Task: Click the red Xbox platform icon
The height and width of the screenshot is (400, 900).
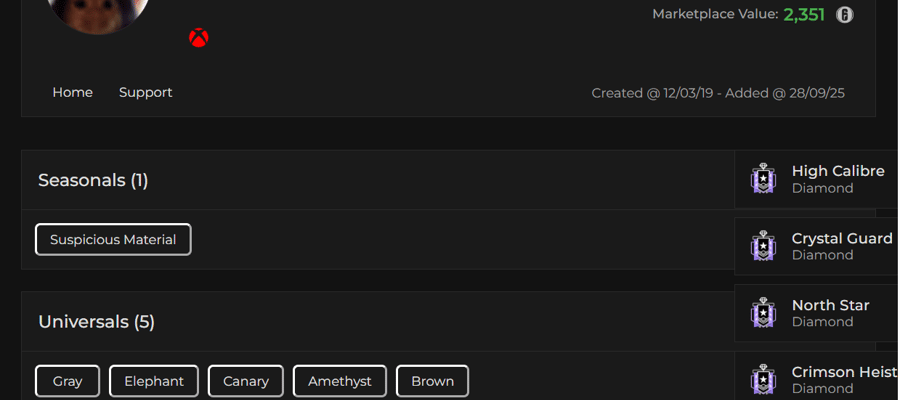Action: click(199, 38)
